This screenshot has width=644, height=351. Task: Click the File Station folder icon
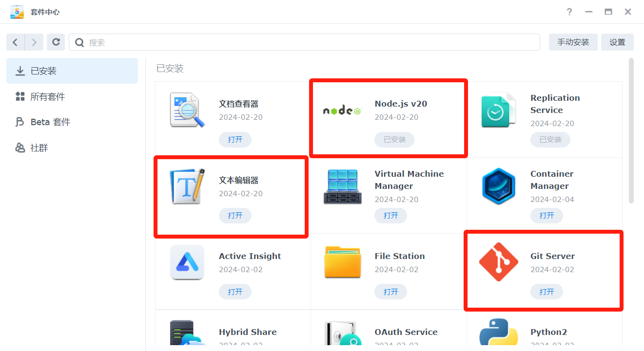[x=342, y=262]
